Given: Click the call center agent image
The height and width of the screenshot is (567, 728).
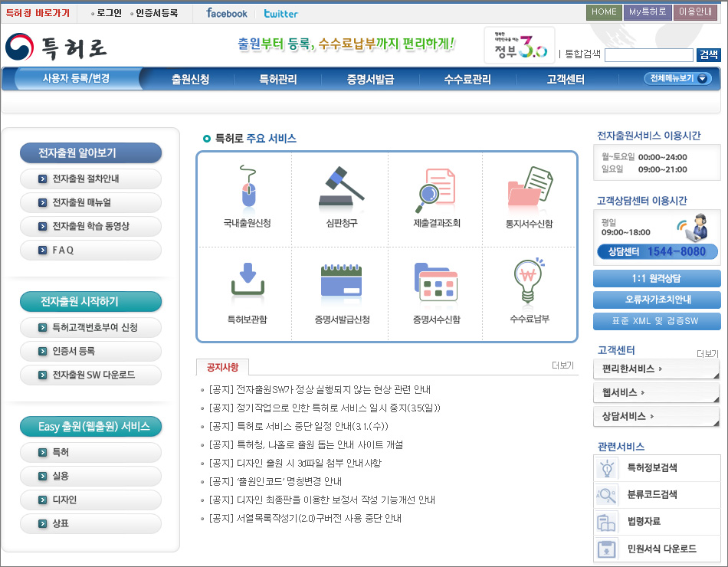Looking at the screenshot, I should (694, 228).
